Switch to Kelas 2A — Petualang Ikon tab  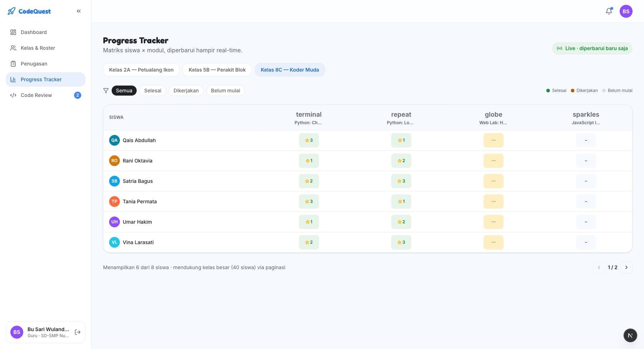[141, 70]
